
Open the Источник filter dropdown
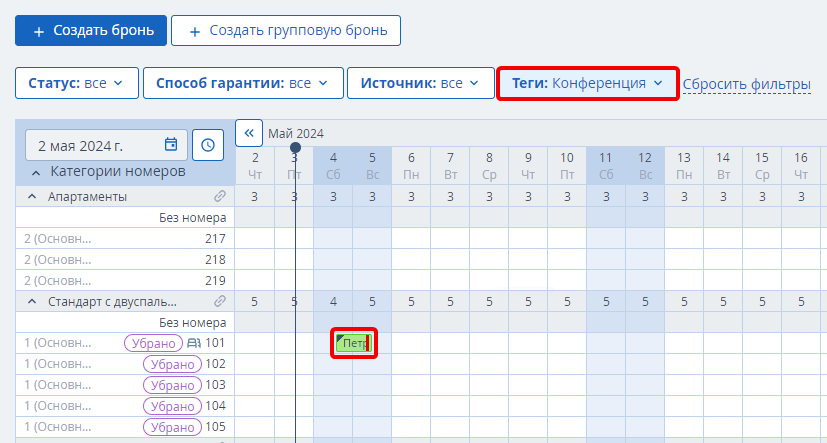click(420, 83)
